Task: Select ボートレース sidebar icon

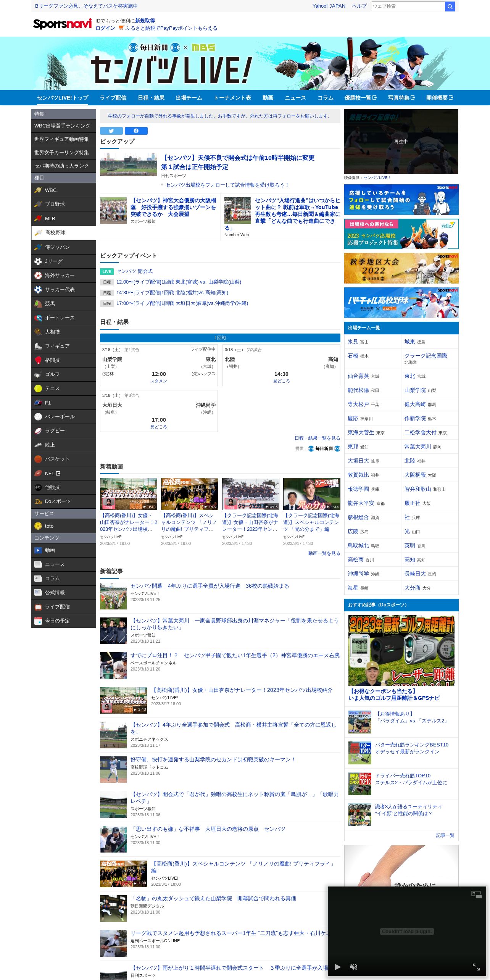Action: point(38,318)
